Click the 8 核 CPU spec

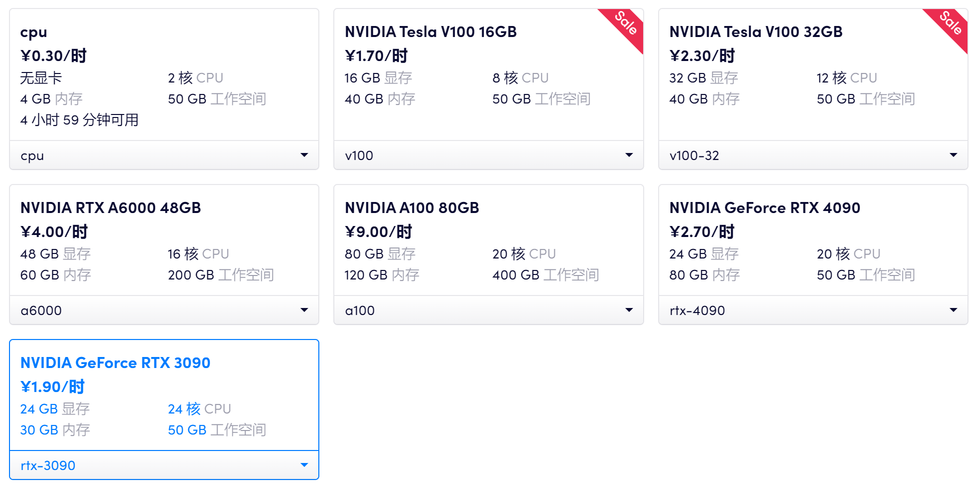pos(520,78)
